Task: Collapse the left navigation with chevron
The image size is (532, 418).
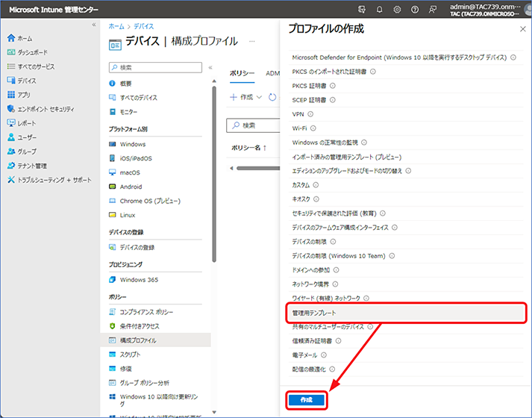Action: click(x=94, y=25)
